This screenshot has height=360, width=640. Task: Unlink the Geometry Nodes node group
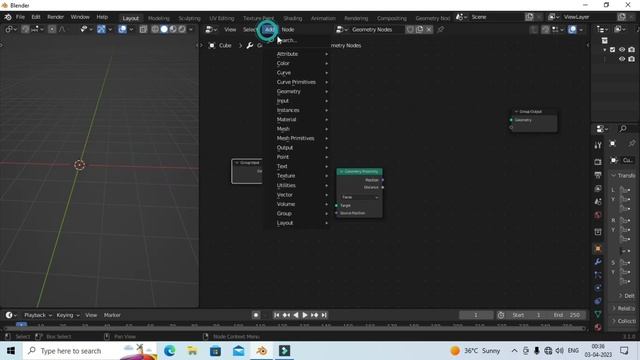coord(429,29)
